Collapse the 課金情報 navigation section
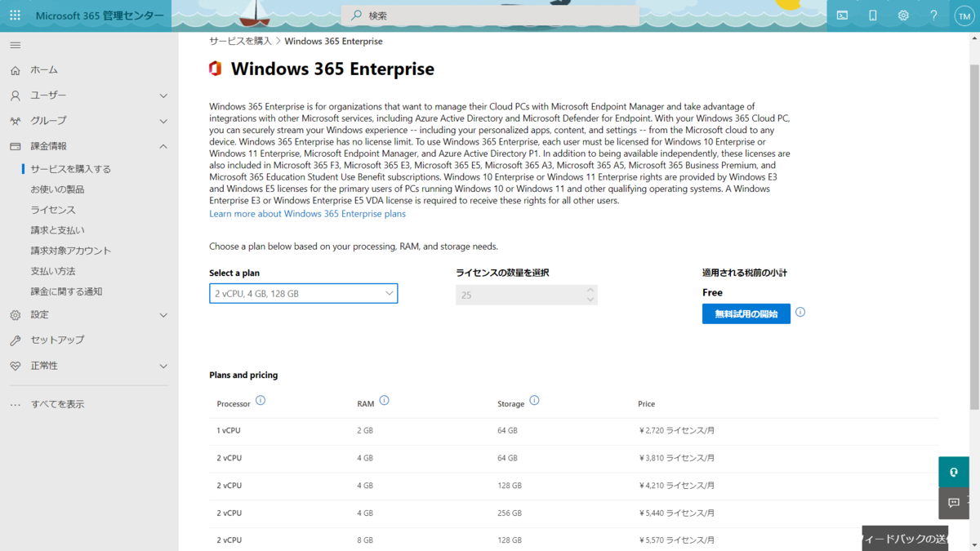The image size is (980, 551). (163, 146)
